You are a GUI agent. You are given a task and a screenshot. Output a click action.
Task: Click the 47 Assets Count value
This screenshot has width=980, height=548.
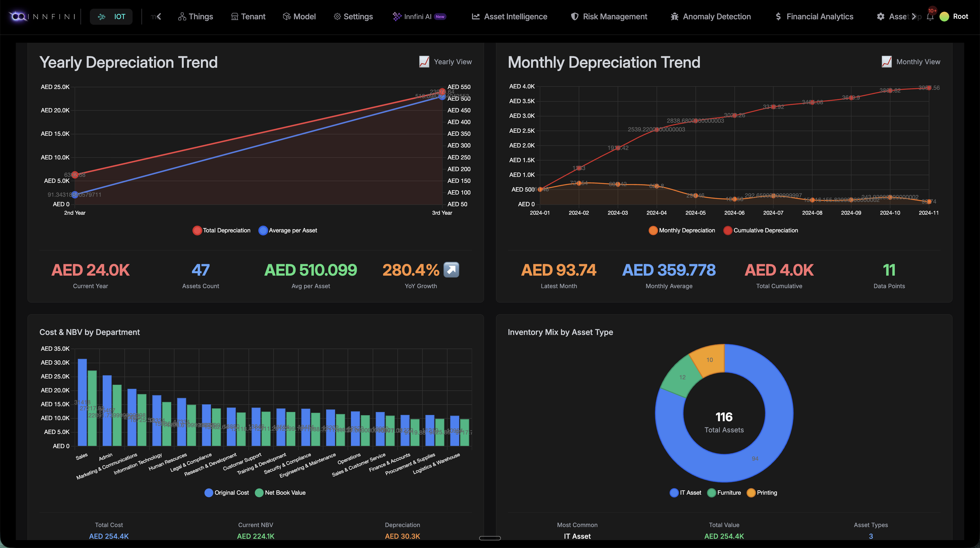point(200,270)
